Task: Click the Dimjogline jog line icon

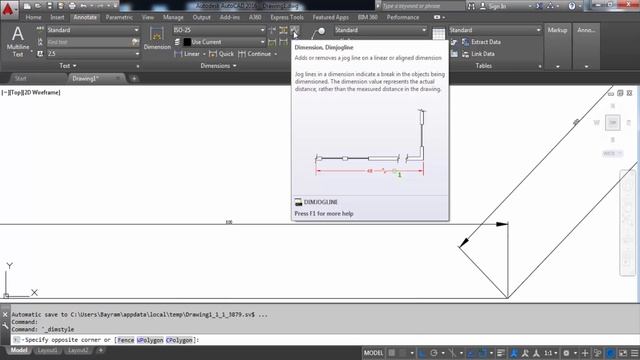Action: click(295, 30)
